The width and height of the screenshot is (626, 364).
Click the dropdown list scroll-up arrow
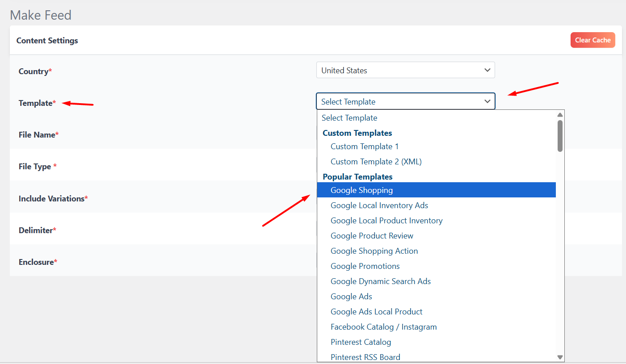560,115
